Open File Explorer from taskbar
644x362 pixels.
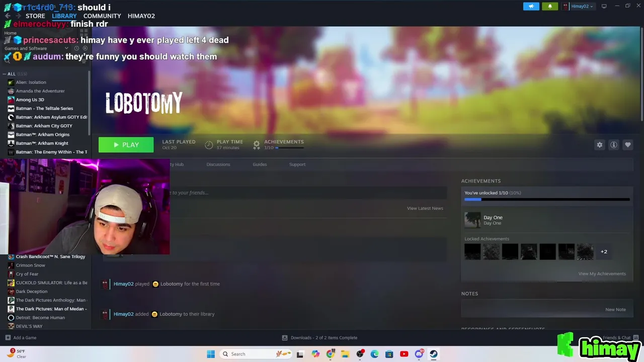click(345, 354)
